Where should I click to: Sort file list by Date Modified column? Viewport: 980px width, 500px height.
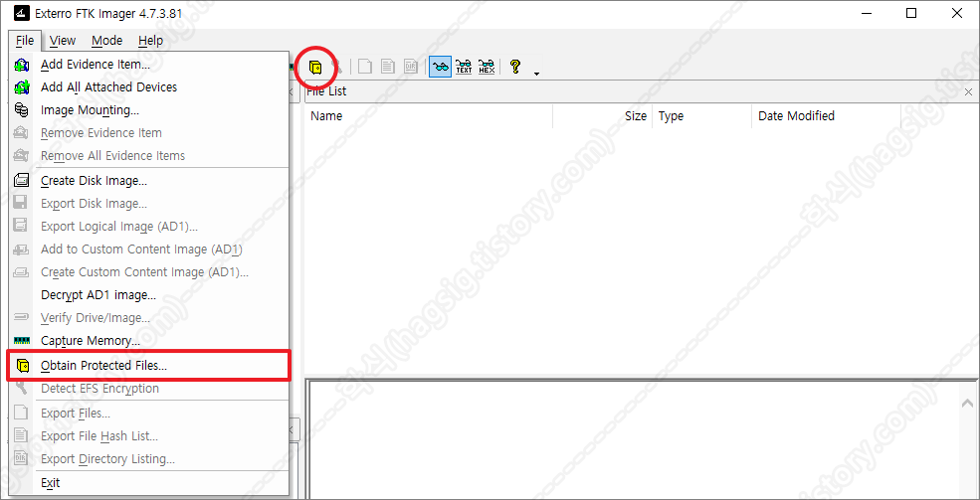pos(826,116)
